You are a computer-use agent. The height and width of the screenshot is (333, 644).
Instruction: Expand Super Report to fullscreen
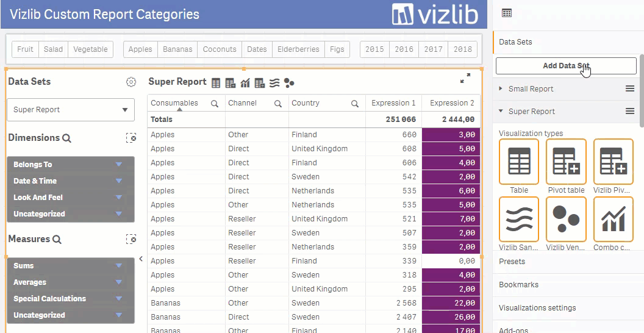tap(465, 78)
